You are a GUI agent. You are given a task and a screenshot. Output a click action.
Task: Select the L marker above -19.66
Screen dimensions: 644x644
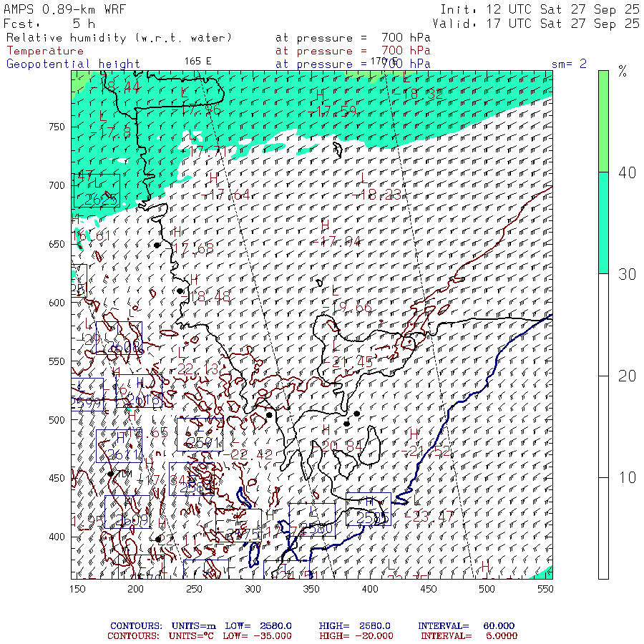(x=336, y=291)
